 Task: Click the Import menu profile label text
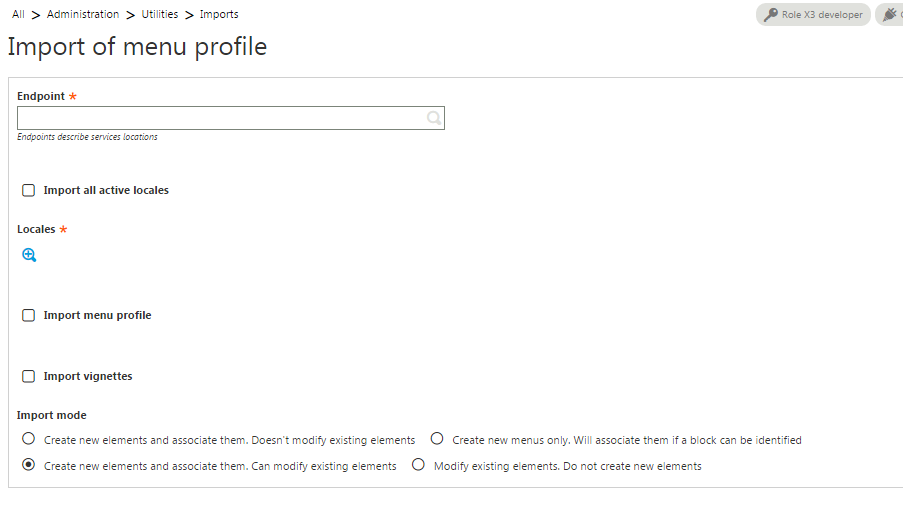pos(97,315)
